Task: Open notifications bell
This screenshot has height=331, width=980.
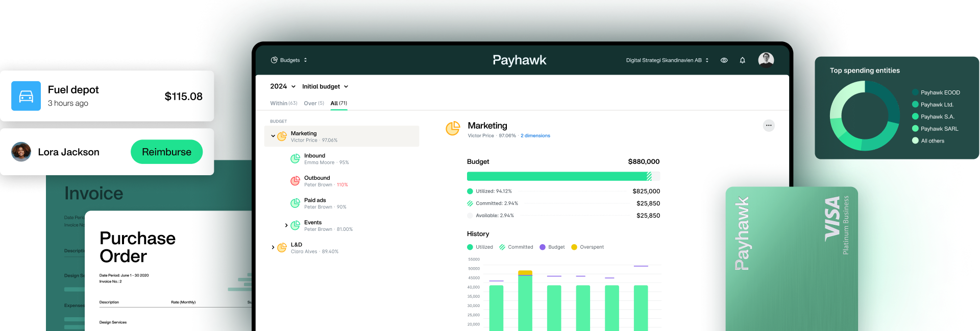Action: coord(743,60)
